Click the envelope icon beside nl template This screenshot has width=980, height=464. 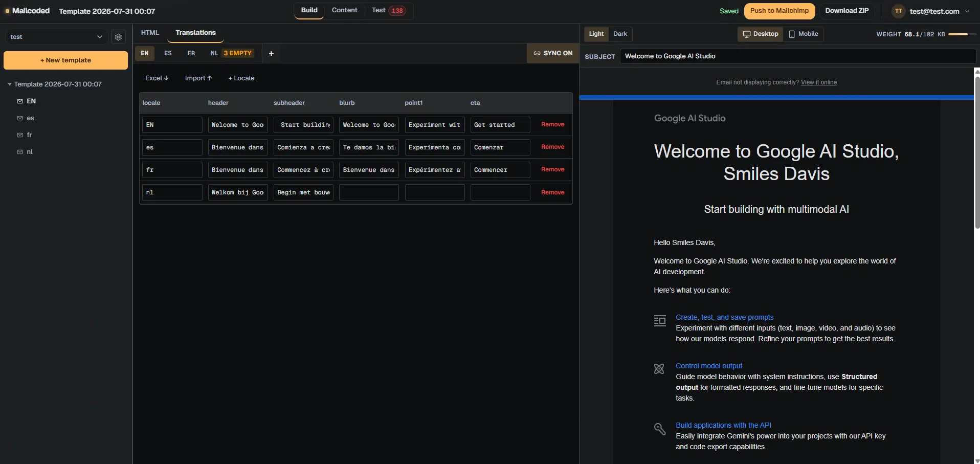pos(20,152)
